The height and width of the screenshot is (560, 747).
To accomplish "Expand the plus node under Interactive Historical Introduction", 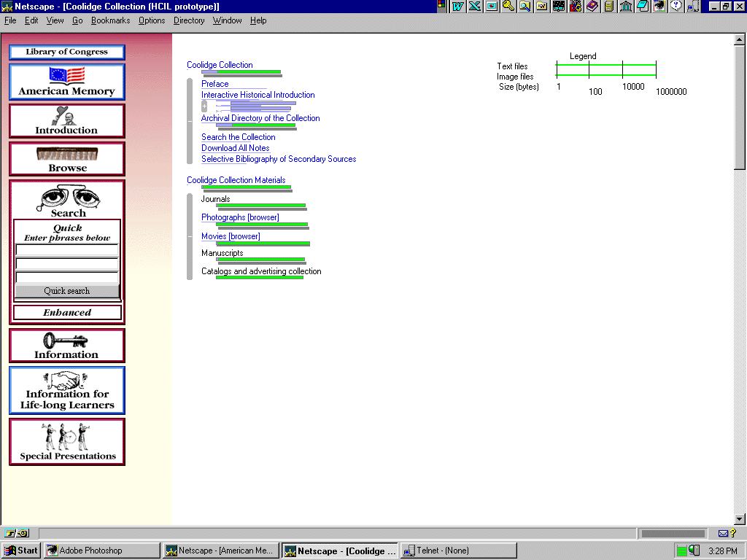I will 204,106.
